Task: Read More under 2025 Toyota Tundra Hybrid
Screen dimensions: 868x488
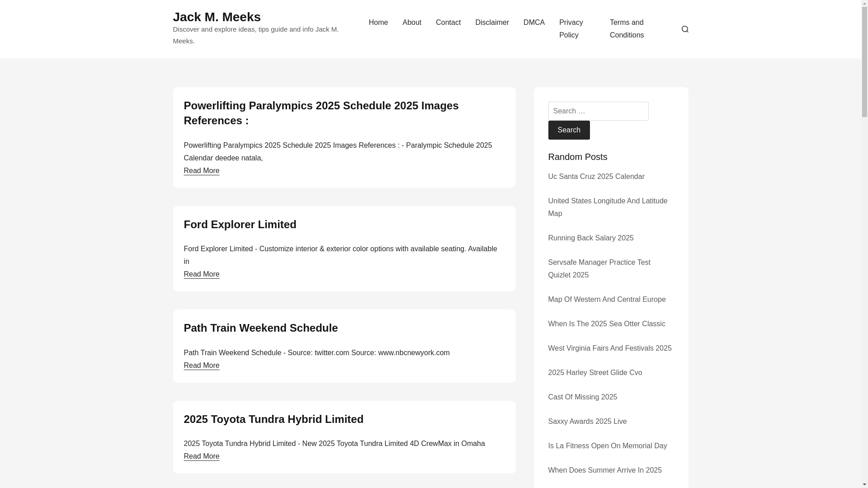Action: tap(201, 456)
